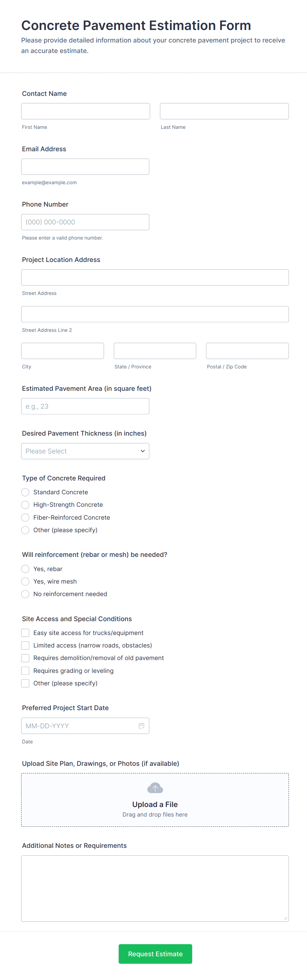This screenshot has height=980, width=307.
Task: Enable 'Requires demolition/removal of old pavement'
Action: click(x=25, y=657)
